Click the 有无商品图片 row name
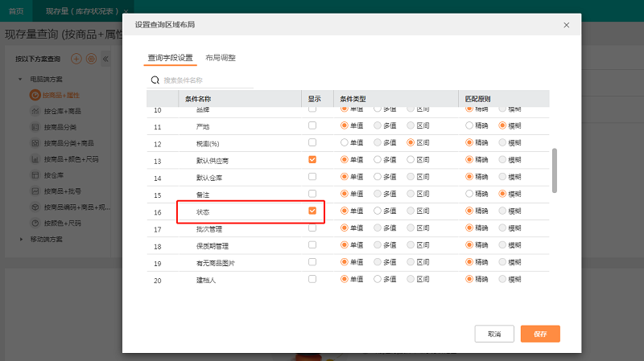Viewport: 644px width, 361px height. pos(216,263)
